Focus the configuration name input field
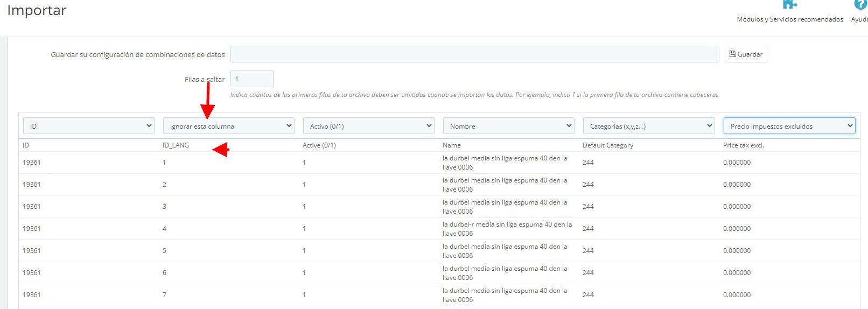The height and width of the screenshot is (309, 868). (x=474, y=54)
